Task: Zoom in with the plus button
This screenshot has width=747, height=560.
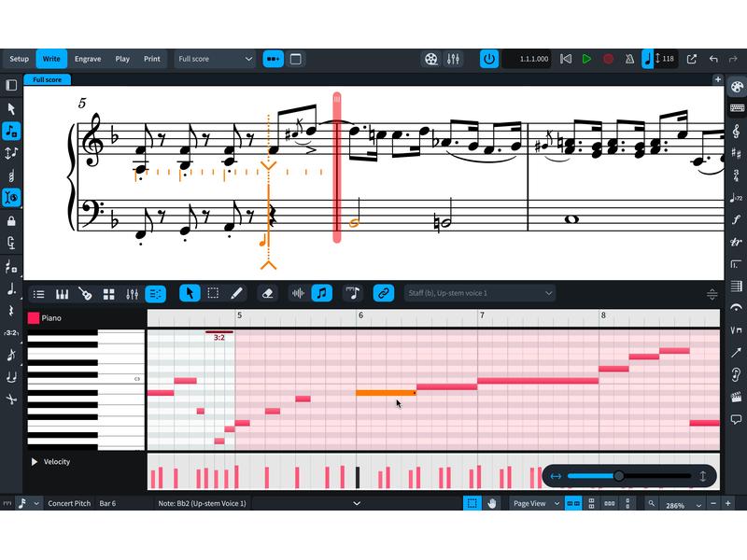Action: pos(728,503)
